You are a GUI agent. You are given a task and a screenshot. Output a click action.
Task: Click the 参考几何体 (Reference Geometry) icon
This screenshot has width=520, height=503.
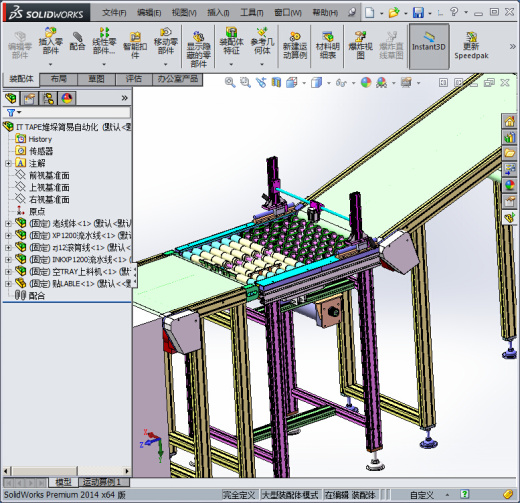coord(262,41)
